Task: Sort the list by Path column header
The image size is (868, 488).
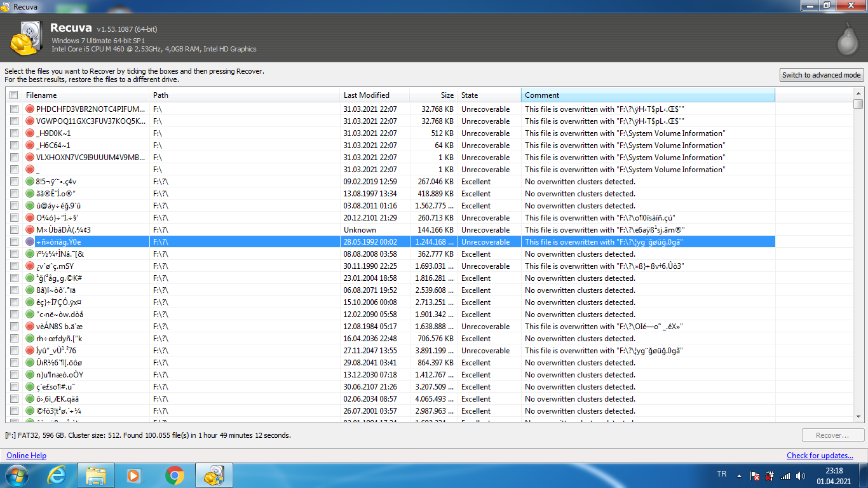Action: point(245,95)
